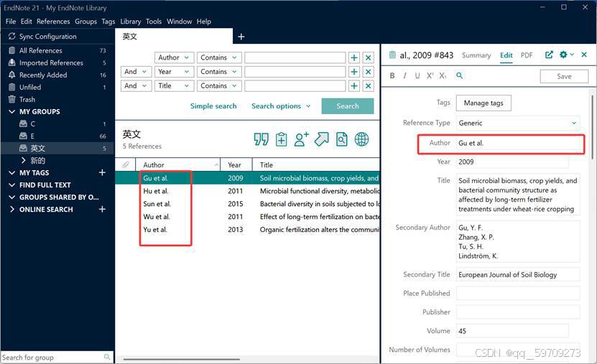Select group C under My Groups
The image size is (597, 364).
coord(57,123)
